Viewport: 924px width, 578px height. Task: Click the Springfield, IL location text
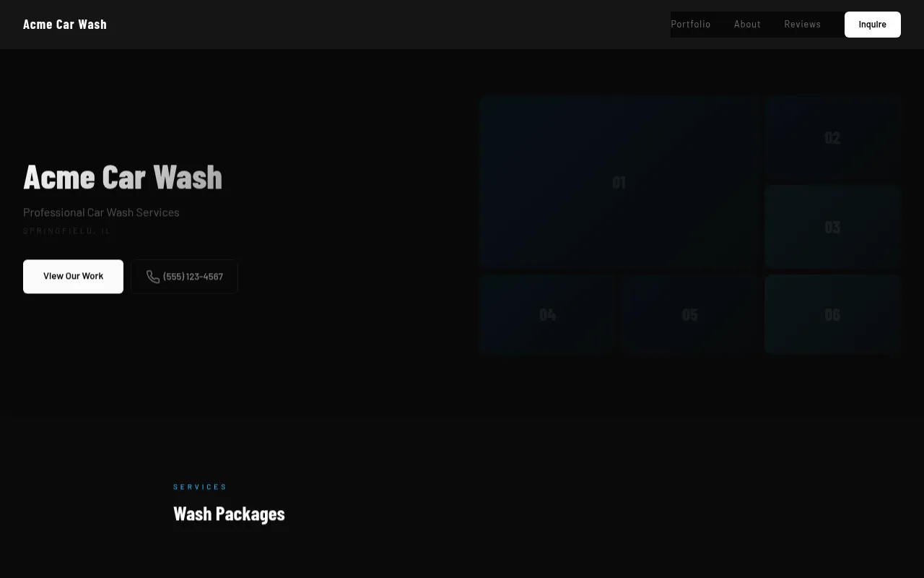coord(66,230)
